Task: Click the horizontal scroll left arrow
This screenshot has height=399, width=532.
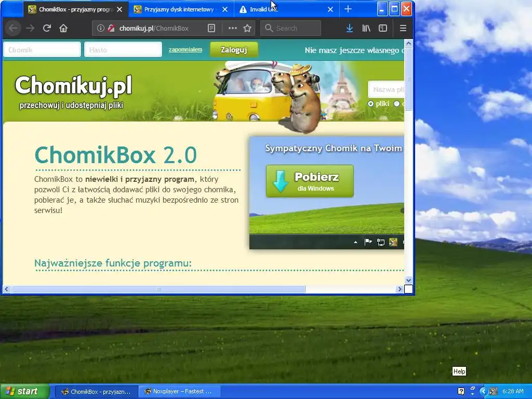Action: 6,289
